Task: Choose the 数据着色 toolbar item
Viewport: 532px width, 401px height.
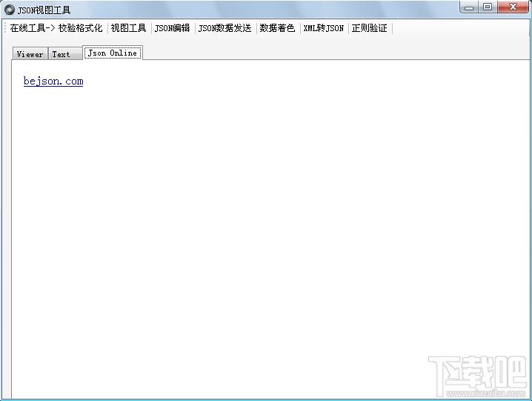Action: pos(277,28)
